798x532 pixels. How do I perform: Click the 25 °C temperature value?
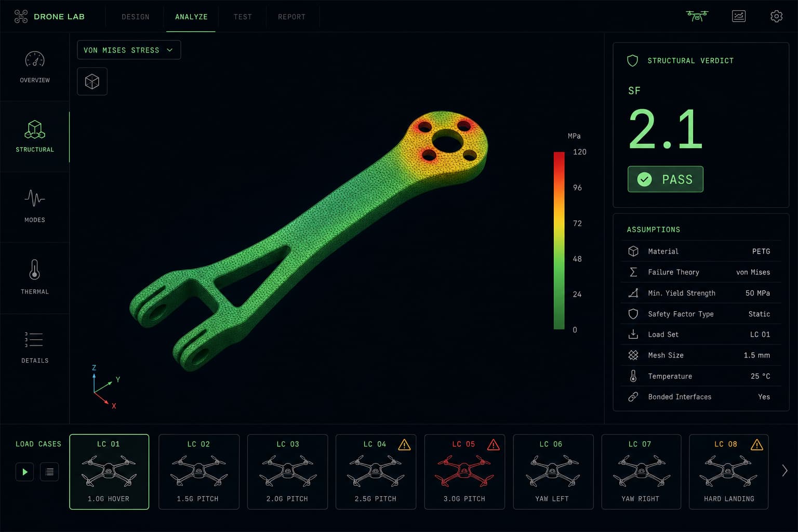point(760,376)
